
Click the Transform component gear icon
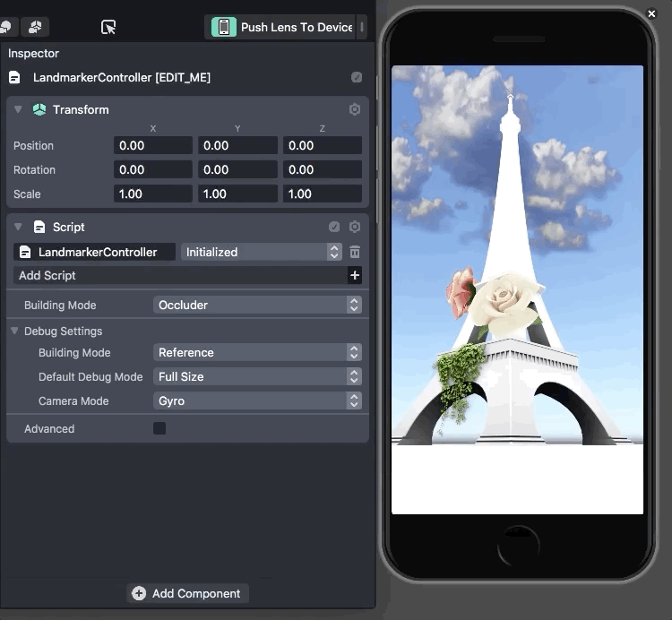point(355,109)
